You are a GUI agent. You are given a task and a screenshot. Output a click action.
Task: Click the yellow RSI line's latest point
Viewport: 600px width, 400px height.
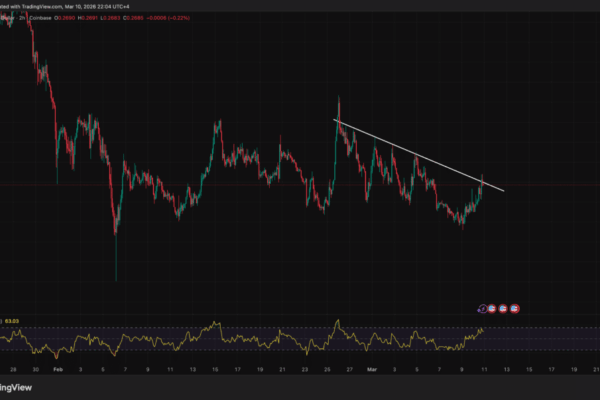(x=483, y=328)
